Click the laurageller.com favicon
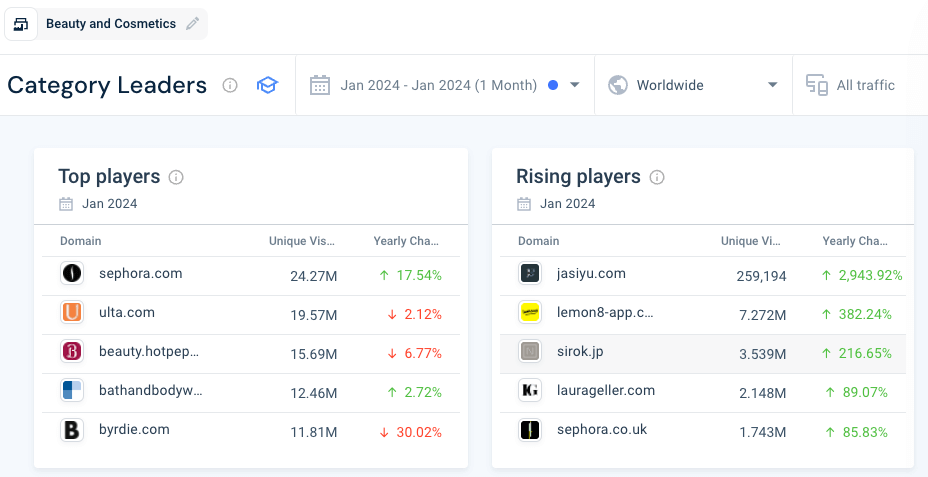Image resolution: width=928 pixels, height=477 pixels. tap(530, 391)
